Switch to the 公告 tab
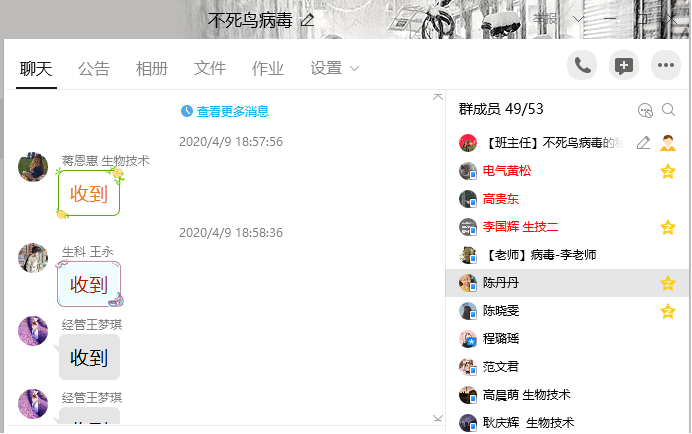 point(94,68)
